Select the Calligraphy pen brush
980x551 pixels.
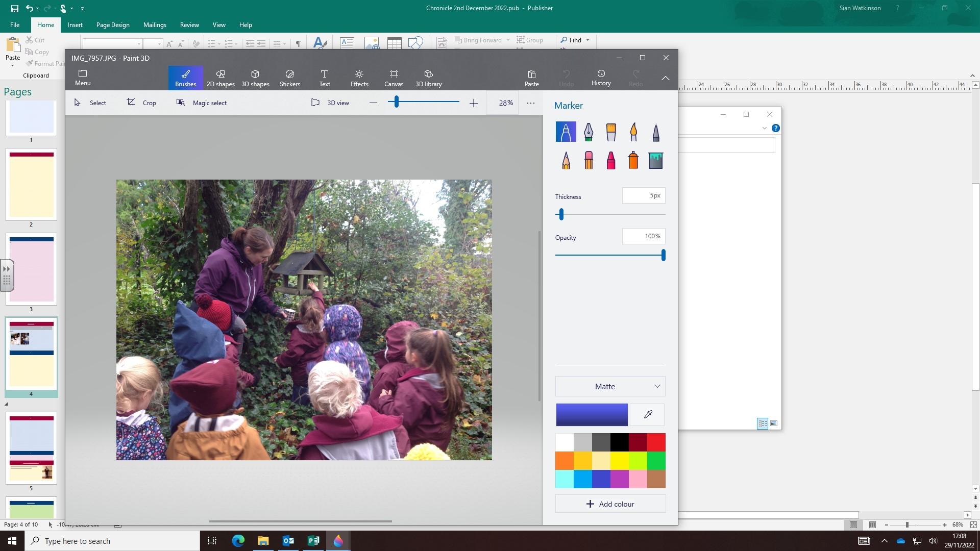point(589,132)
